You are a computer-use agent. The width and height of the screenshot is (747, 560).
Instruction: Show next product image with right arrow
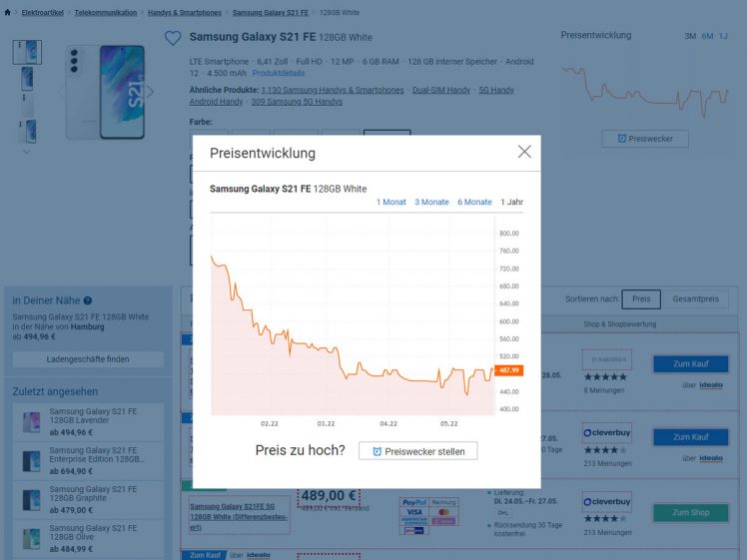[x=150, y=92]
